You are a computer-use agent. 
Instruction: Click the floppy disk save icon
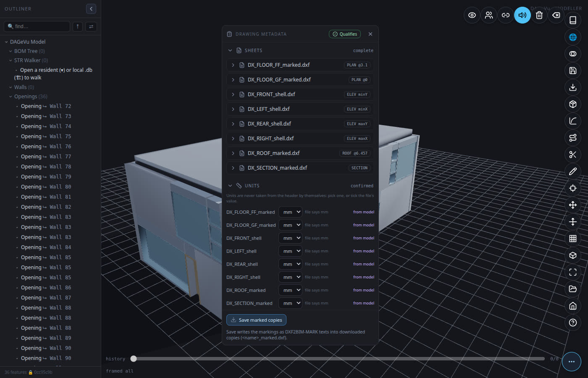click(573, 71)
